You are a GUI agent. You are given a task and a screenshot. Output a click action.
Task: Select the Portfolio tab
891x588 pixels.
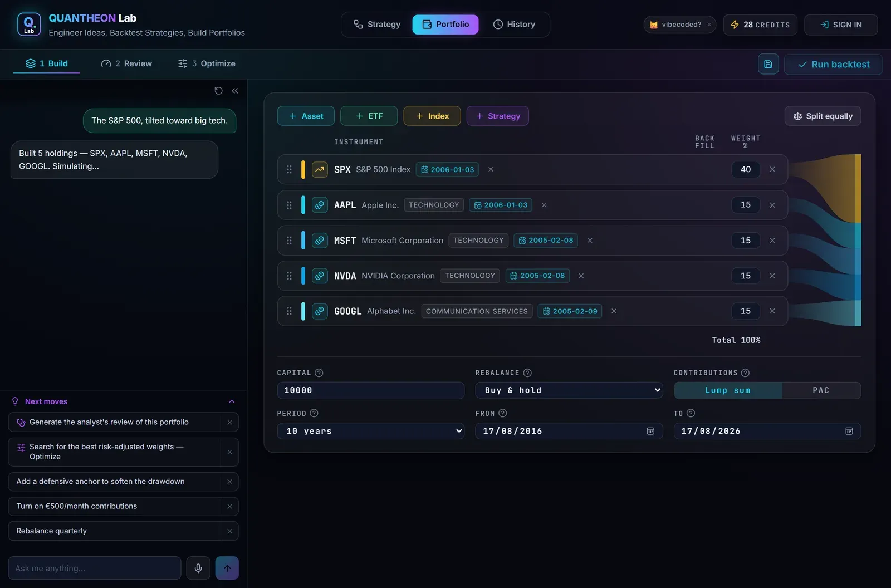pos(445,24)
